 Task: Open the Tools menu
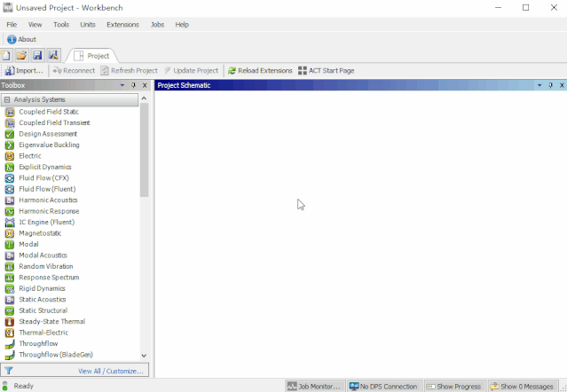coord(61,25)
